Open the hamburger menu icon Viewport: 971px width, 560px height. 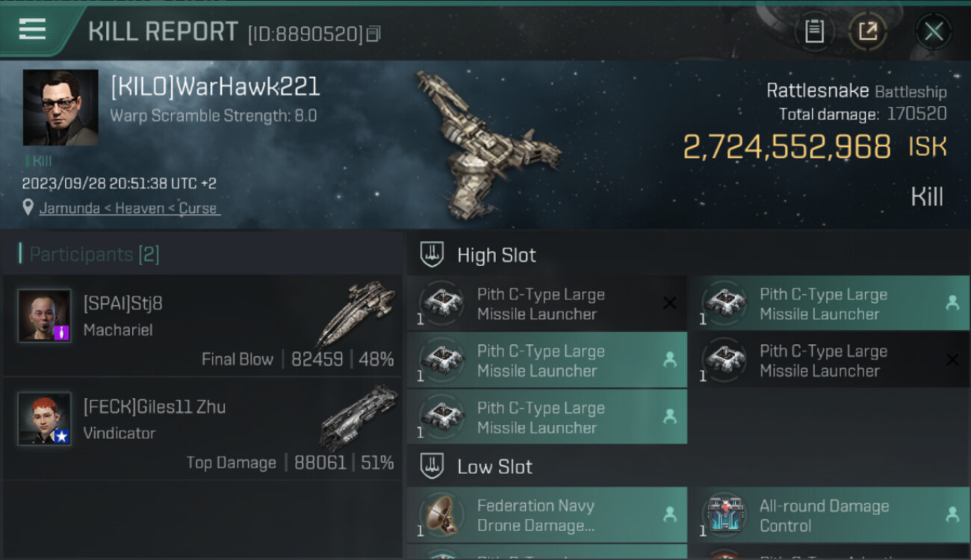click(x=32, y=29)
